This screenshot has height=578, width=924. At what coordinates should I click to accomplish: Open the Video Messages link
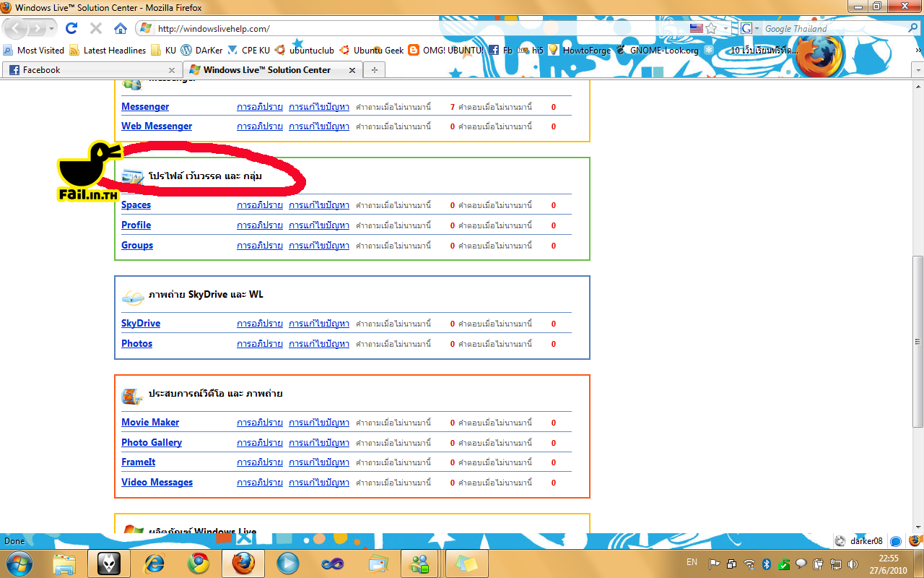tap(157, 482)
